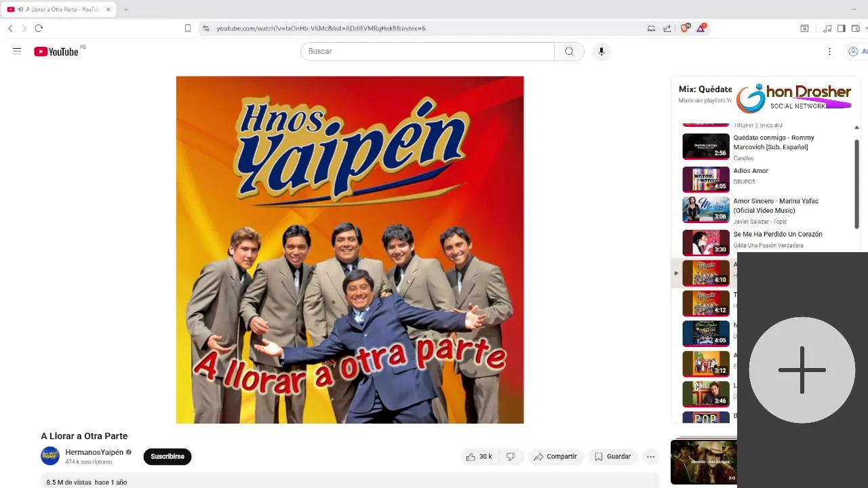Click the 474 k suscriptores text
Screen dimensions: 868x488
[x=89, y=462]
